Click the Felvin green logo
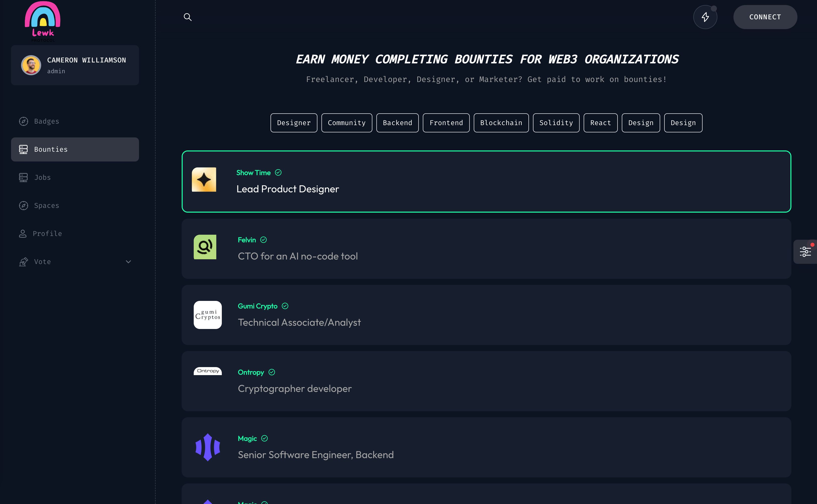Image resolution: width=817 pixels, height=504 pixels. coord(205,247)
